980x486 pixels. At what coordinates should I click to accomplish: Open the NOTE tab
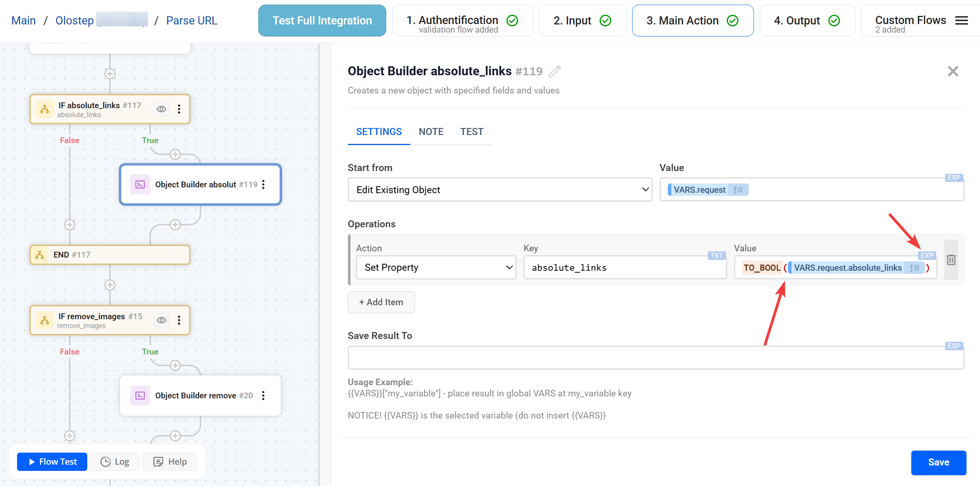tap(431, 132)
